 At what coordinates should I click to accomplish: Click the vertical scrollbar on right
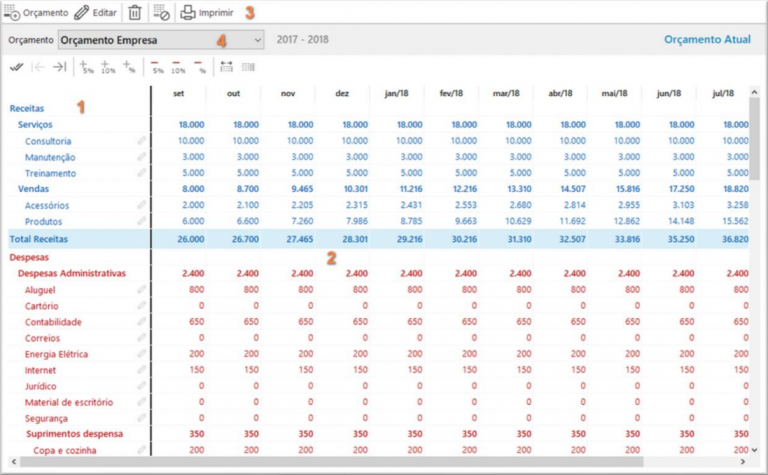coord(755,130)
